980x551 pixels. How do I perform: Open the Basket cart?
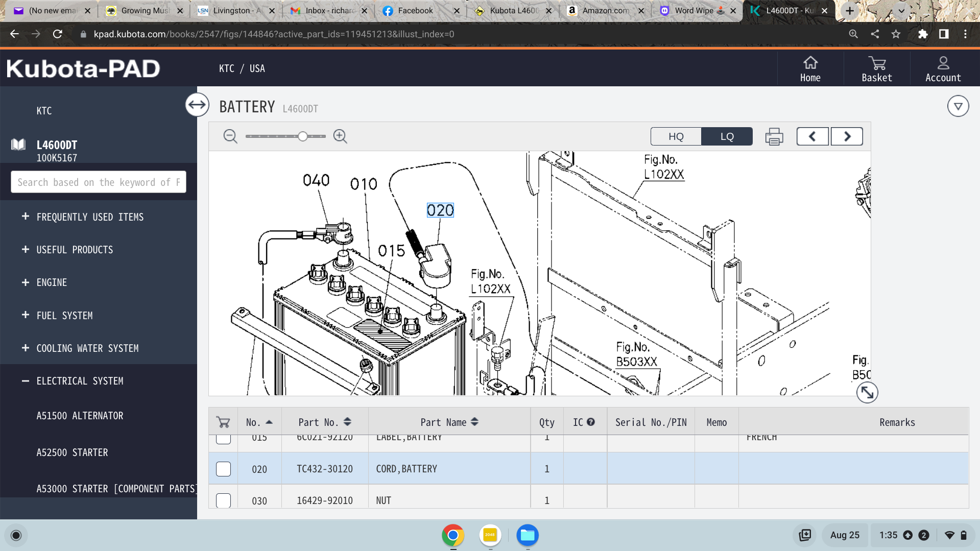[876, 69]
